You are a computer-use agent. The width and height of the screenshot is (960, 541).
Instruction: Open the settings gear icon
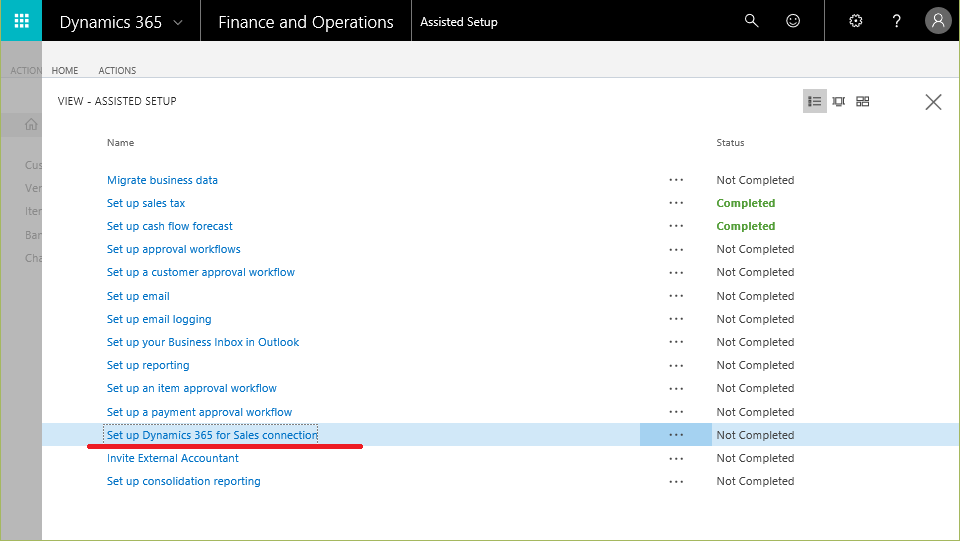pyautogui.click(x=855, y=21)
